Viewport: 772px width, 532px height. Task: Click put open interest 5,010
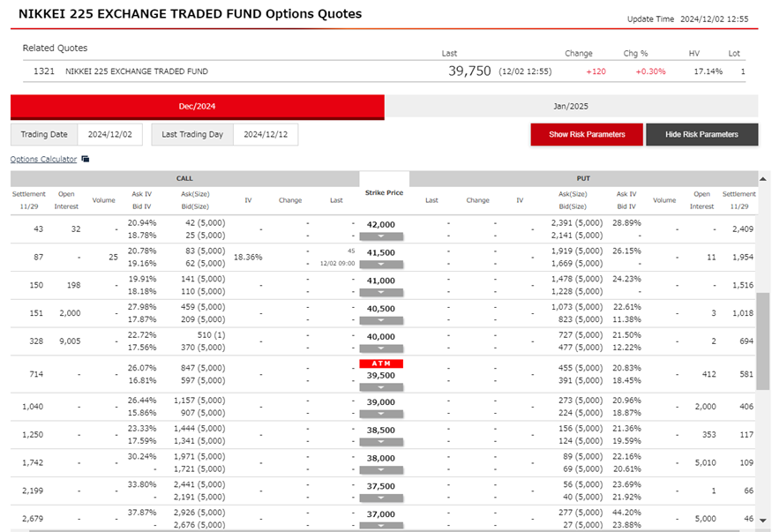[x=706, y=462]
